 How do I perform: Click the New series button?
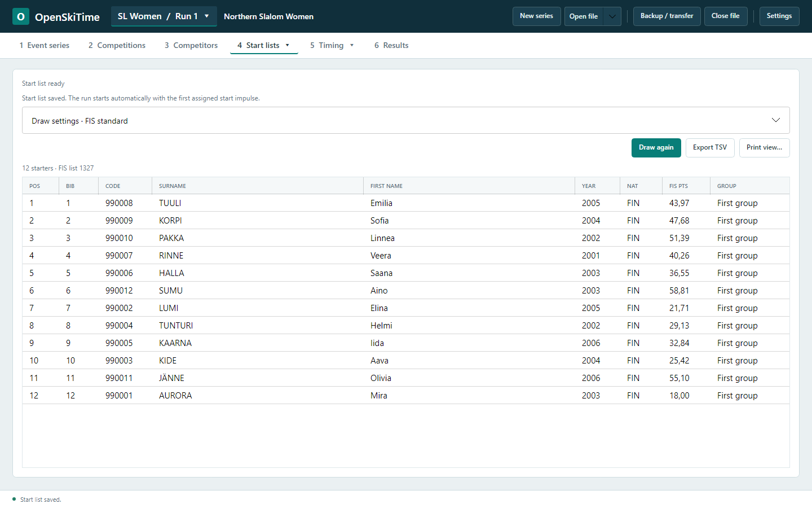point(536,16)
